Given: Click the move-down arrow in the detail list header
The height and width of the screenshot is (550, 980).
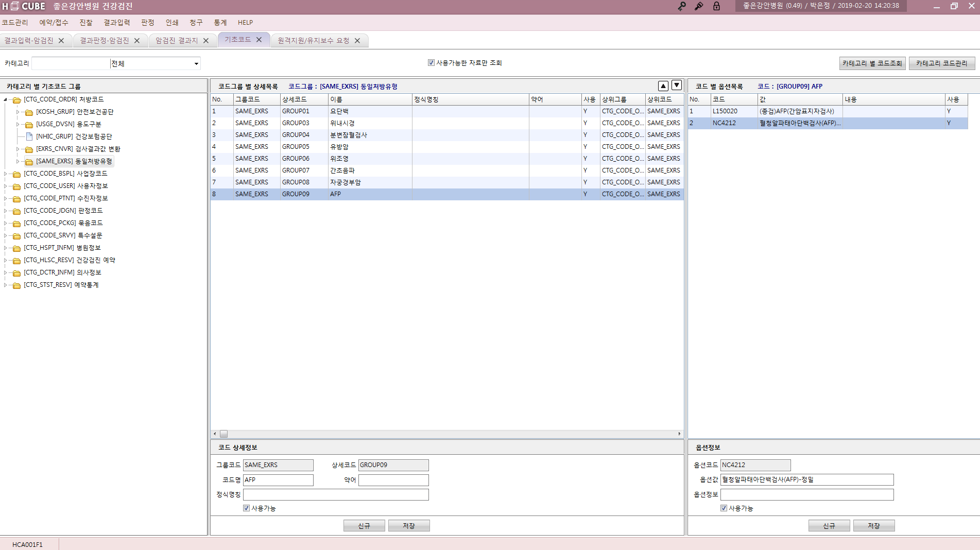Looking at the screenshot, I should pos(677,85).
